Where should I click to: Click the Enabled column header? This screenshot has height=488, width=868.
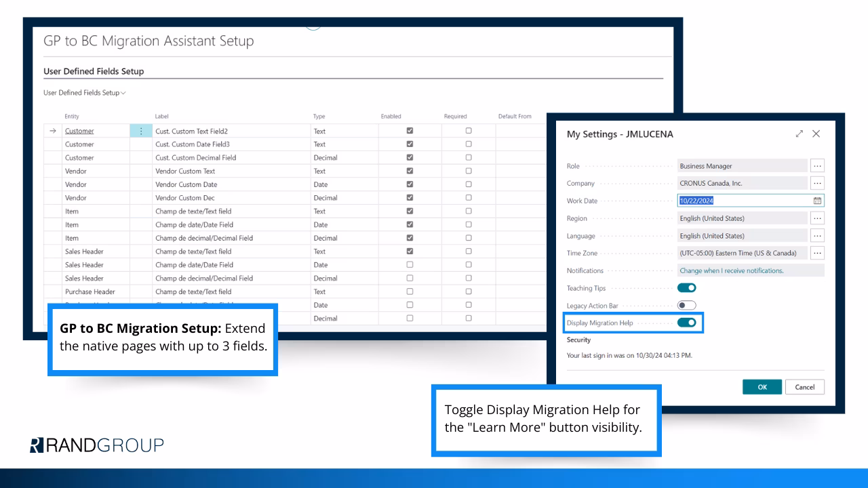391,117
